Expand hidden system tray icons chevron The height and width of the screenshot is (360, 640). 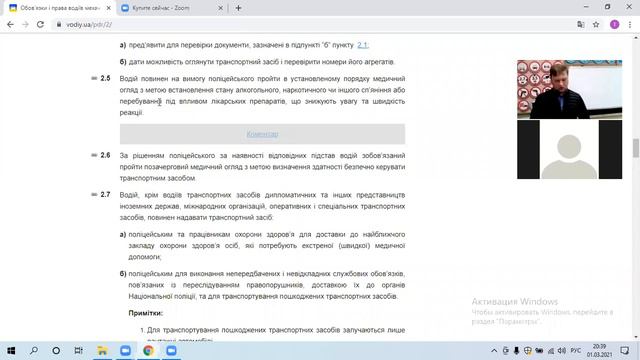point(494,351)
